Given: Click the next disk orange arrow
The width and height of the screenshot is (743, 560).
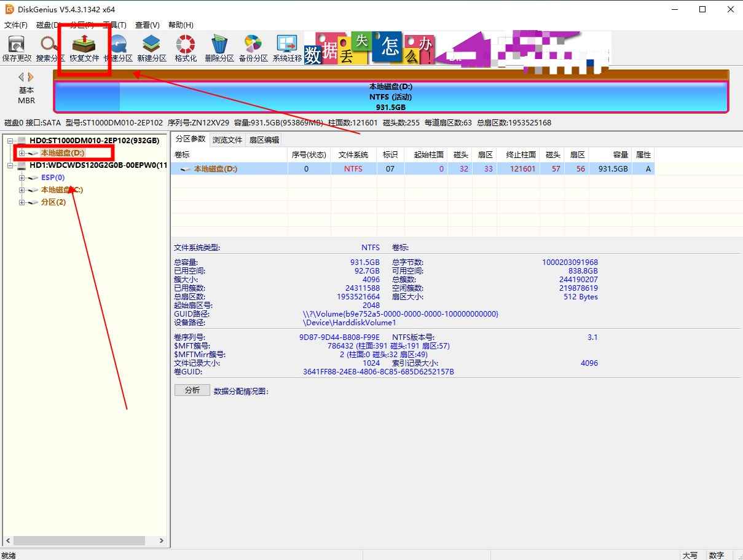Looking at the screenshot, I should (31, 77).
